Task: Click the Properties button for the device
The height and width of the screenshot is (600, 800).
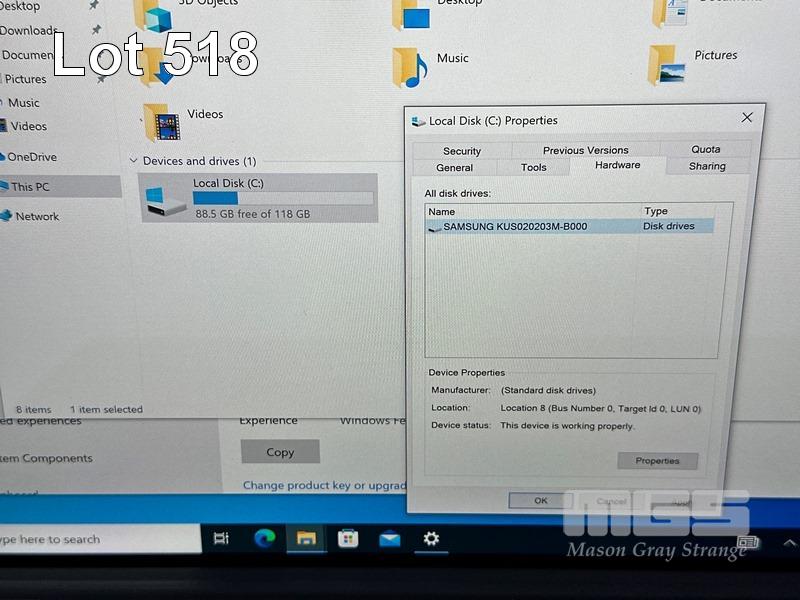Action: point(657,461)
